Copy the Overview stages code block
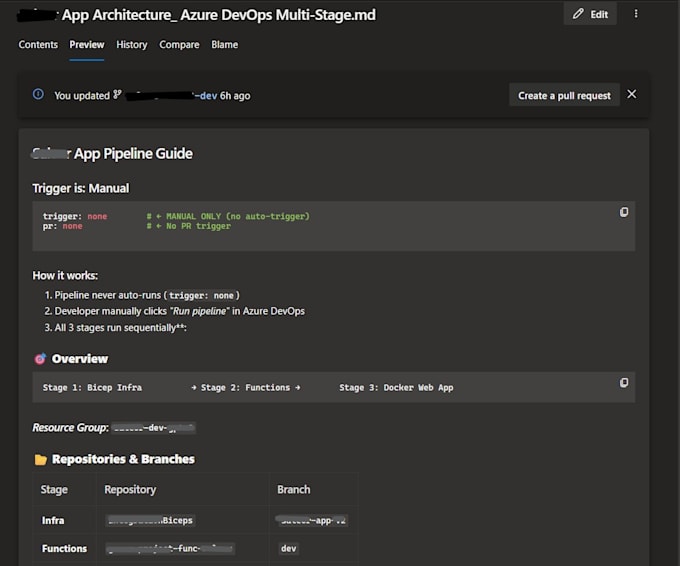Screen dimensions: 680x566 pos(624,383)
